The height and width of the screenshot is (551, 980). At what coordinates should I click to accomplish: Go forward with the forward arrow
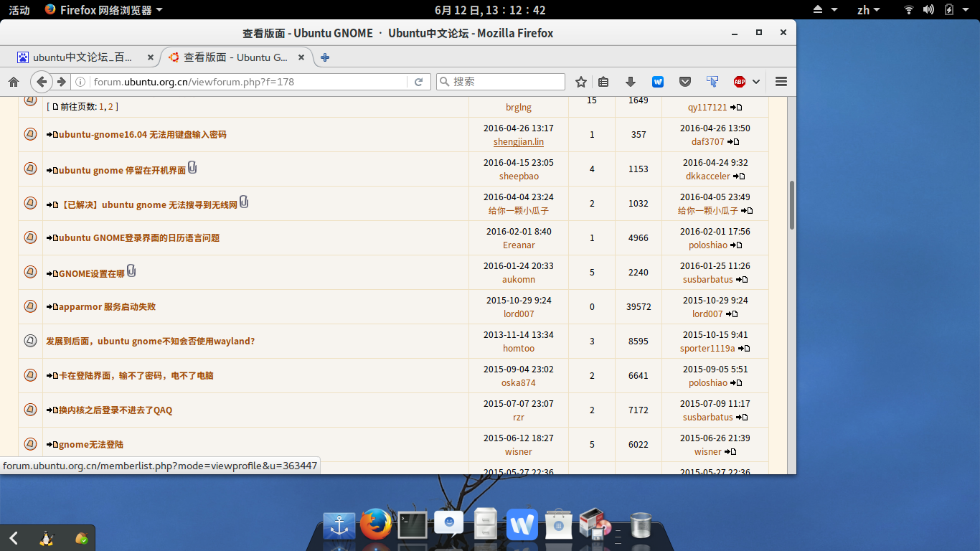click(x=62, y=82)
